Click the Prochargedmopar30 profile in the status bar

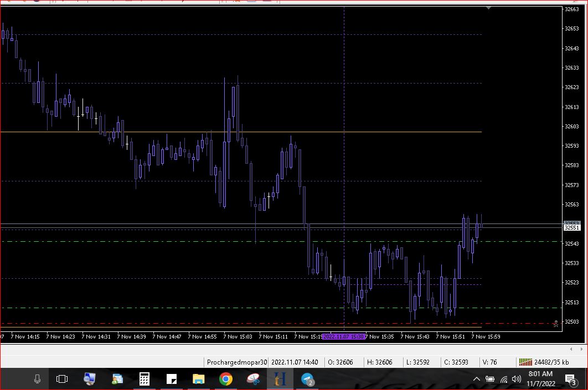coord(236,362)
